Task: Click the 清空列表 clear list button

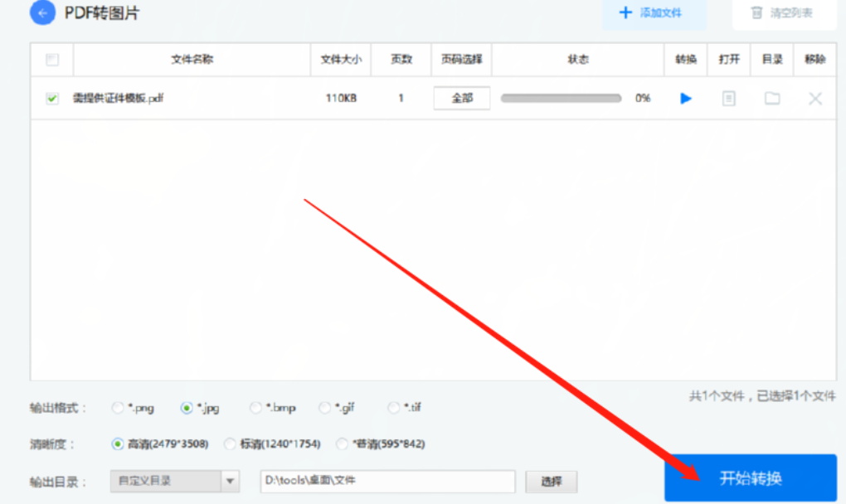Action: coord(784,13)
